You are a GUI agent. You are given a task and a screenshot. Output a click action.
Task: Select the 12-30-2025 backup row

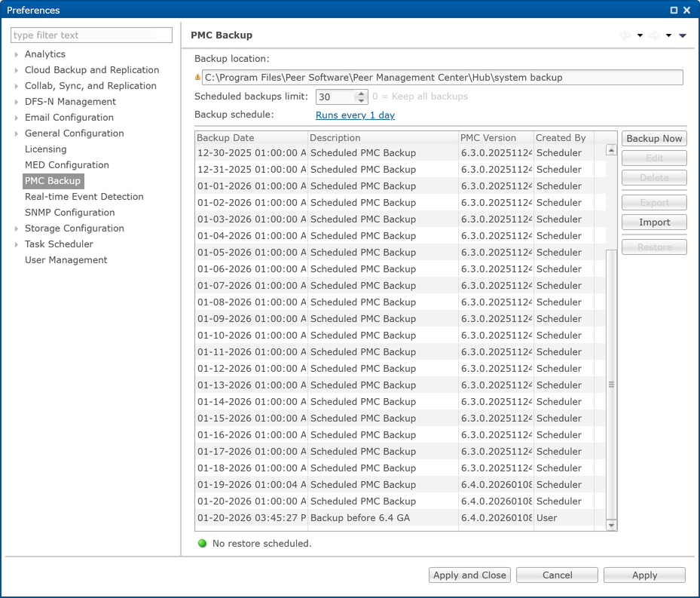click(x=400, y=153)
